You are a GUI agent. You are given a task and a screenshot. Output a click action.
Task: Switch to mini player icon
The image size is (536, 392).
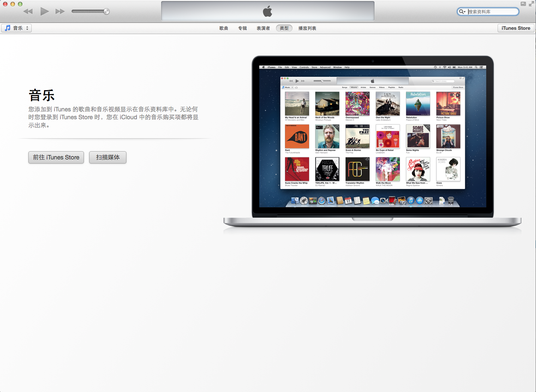(x=523, y=4)
